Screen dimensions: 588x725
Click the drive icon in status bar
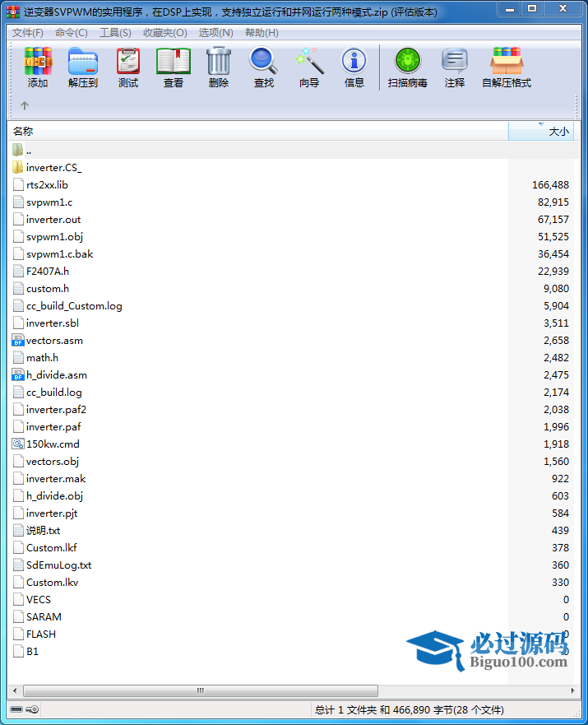point(16,709)
